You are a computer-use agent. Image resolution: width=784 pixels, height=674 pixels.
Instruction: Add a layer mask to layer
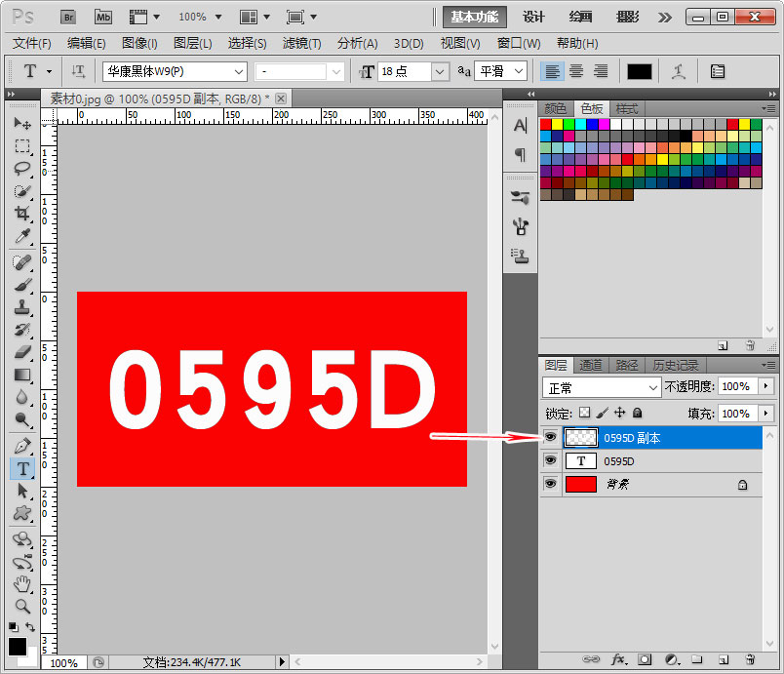pyautogui.click(x=645, y=659)
